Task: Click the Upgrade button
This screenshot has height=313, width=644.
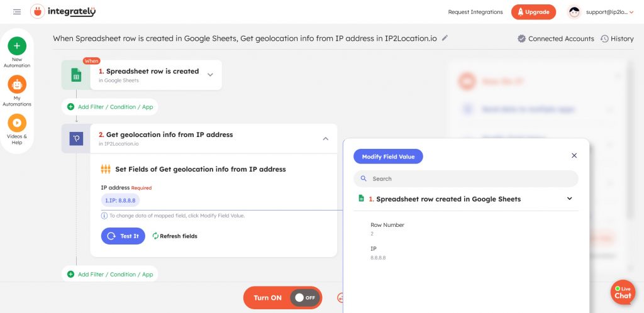Action: pyautogui.click(x=533, y=12)
